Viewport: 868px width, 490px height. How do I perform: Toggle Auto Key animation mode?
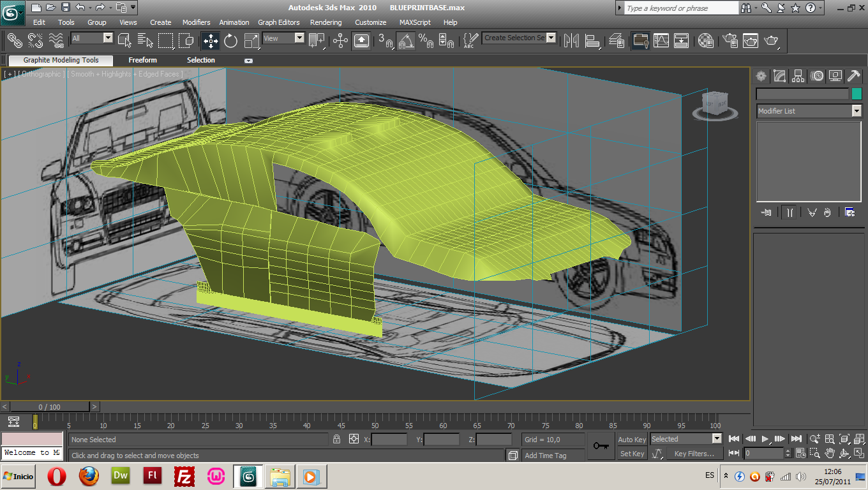(632, 439)
